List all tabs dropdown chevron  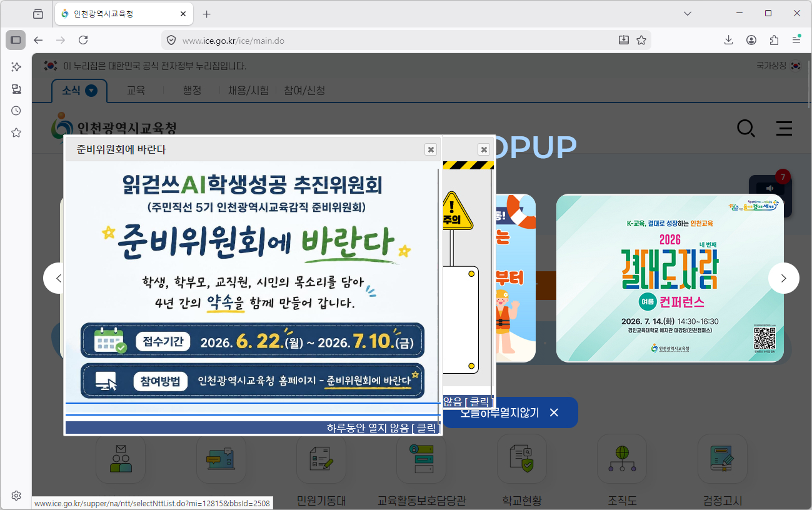point(688,13)
